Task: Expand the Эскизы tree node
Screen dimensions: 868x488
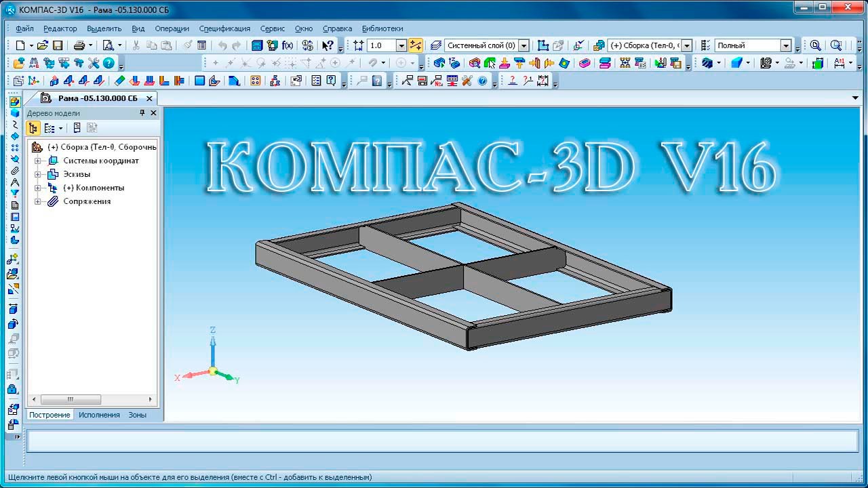Action: 38,174
